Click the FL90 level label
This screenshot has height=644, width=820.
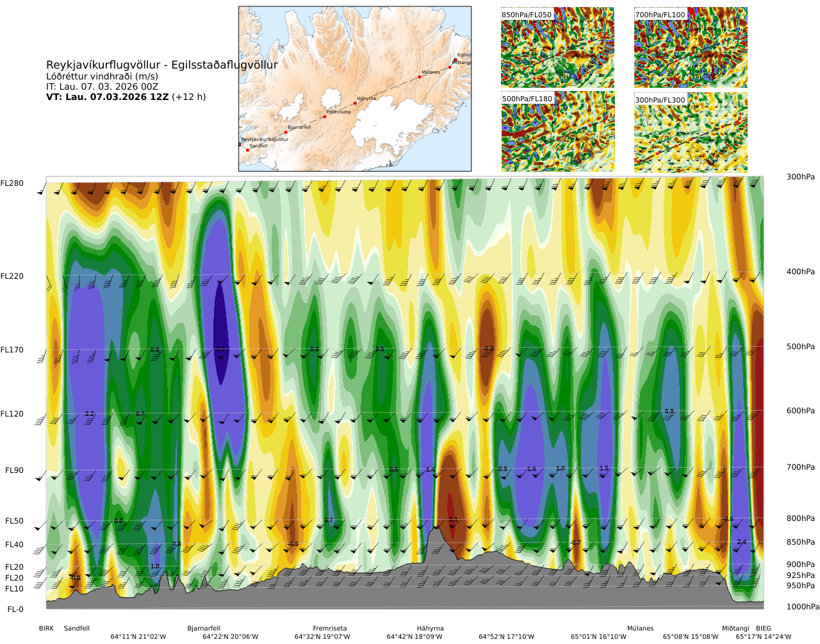coord(14,470)
